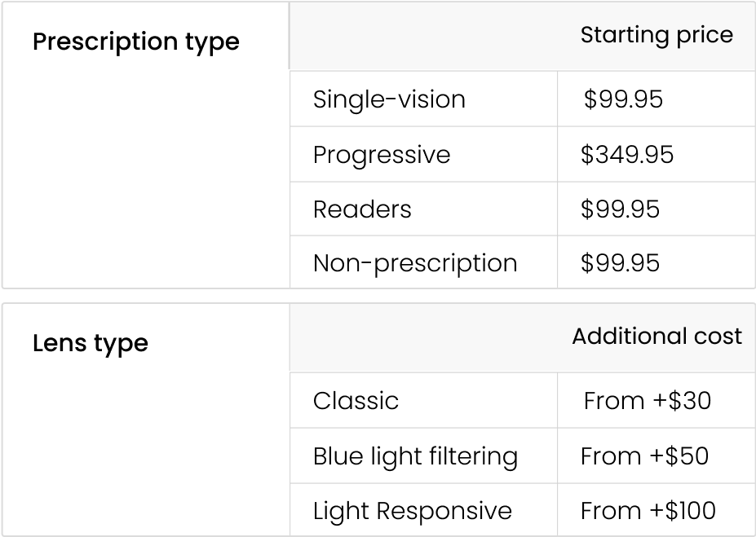Select the Non-prescription row label

coord(414,263)
